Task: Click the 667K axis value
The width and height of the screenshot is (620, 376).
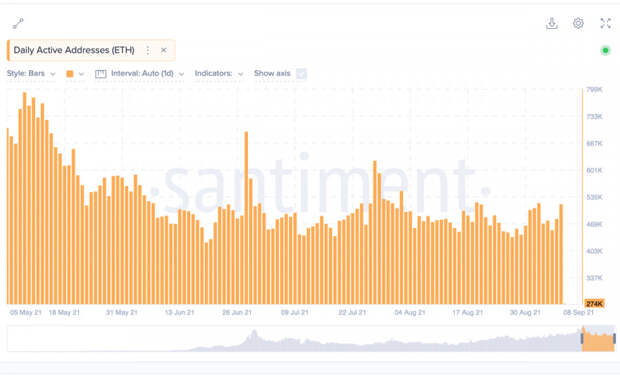Action: pos(594,144)
